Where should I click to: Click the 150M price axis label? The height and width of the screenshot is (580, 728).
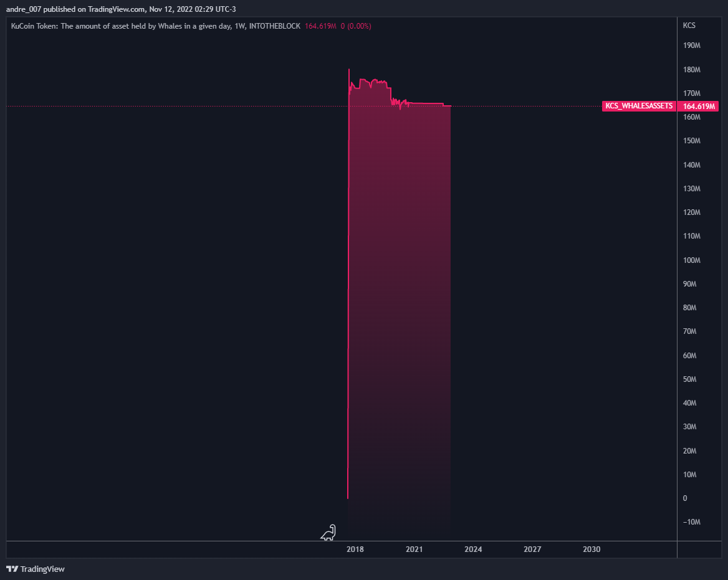[692, 141]
